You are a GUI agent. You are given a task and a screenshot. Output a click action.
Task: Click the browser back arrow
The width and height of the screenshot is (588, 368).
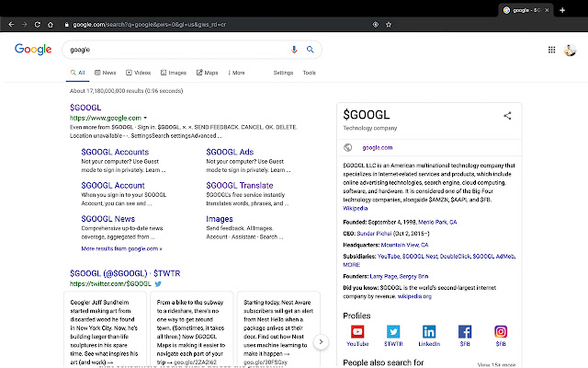coord(11,25)
